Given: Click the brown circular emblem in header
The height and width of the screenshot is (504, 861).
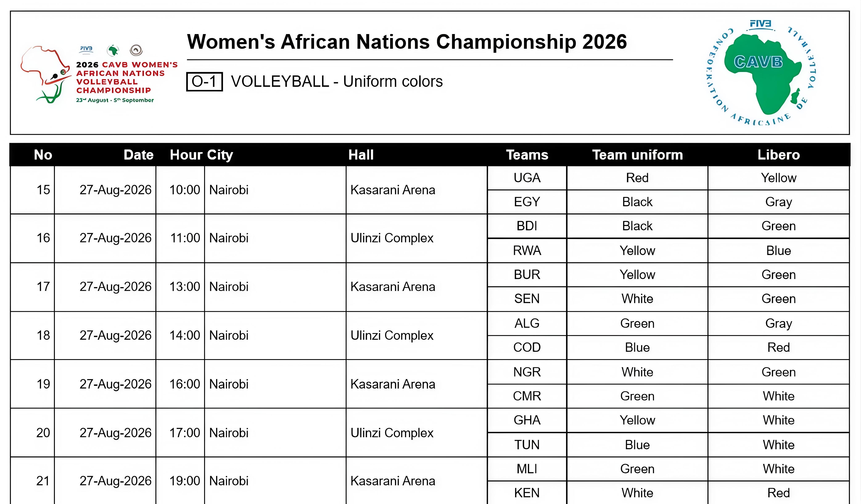Looking at the screenshot, I should click(x=136, y=50).
